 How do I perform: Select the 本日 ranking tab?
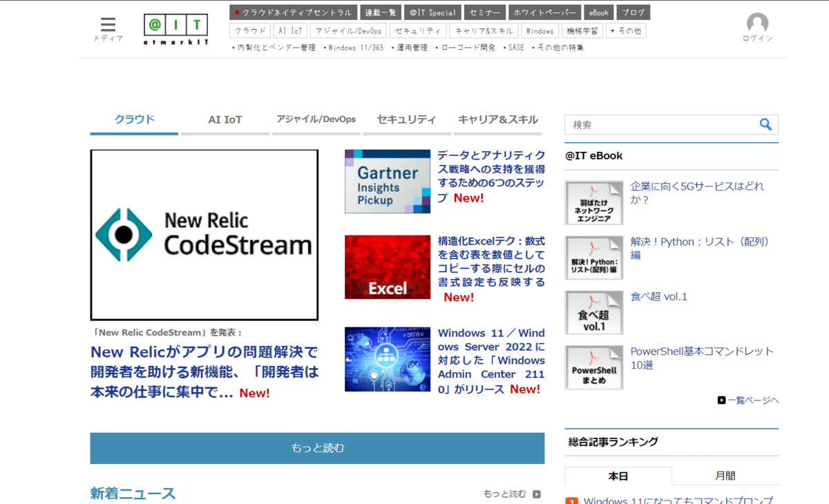tap(618, 476)
